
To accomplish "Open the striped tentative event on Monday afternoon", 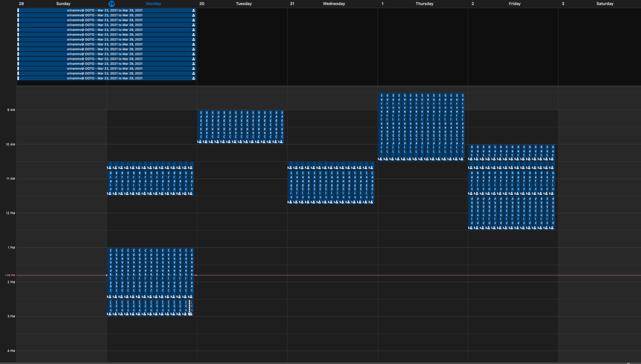I will click(190, 307).
